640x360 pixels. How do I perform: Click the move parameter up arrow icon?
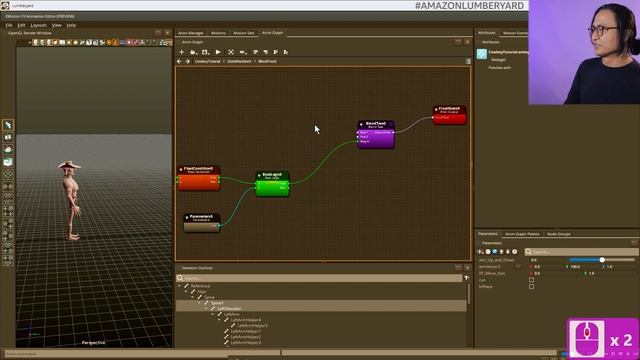[x=501, y=252]
